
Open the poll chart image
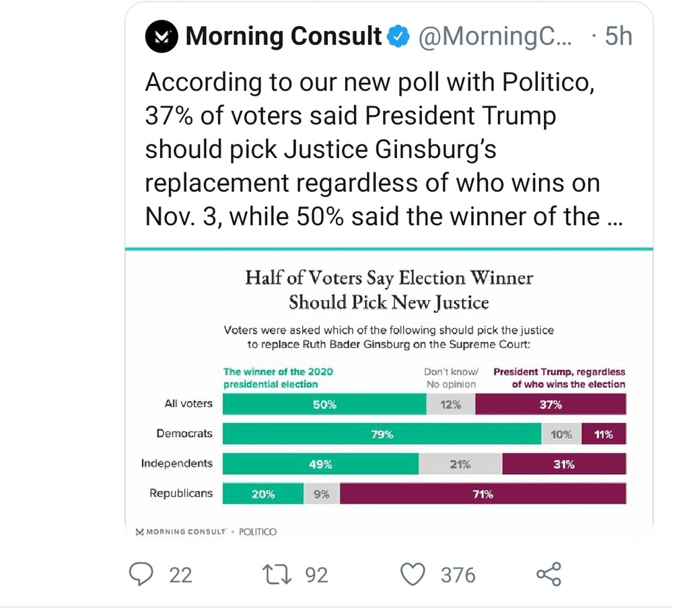(x=389, y=394)
